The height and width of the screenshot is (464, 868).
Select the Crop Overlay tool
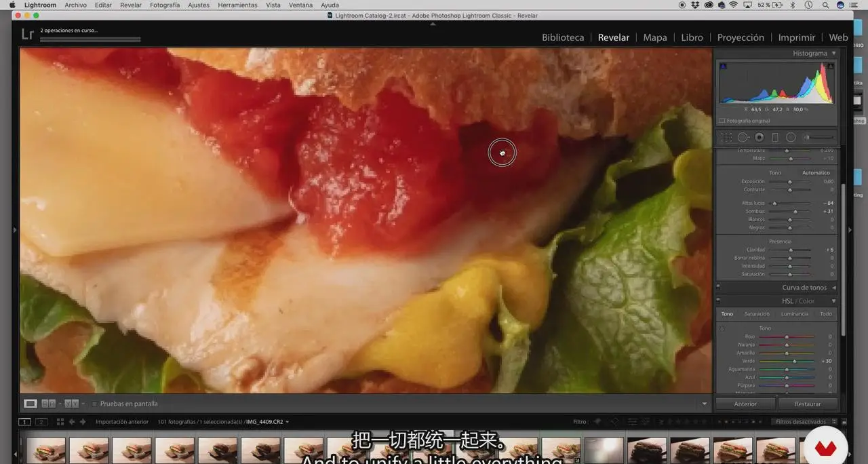[x=726, y=137]
